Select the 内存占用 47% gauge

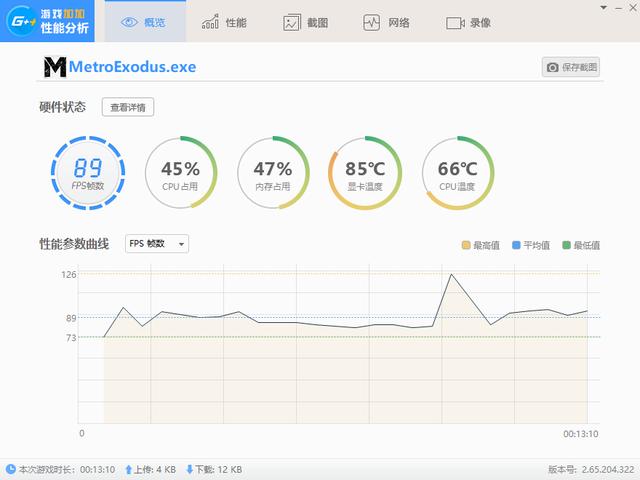[273, 173]
